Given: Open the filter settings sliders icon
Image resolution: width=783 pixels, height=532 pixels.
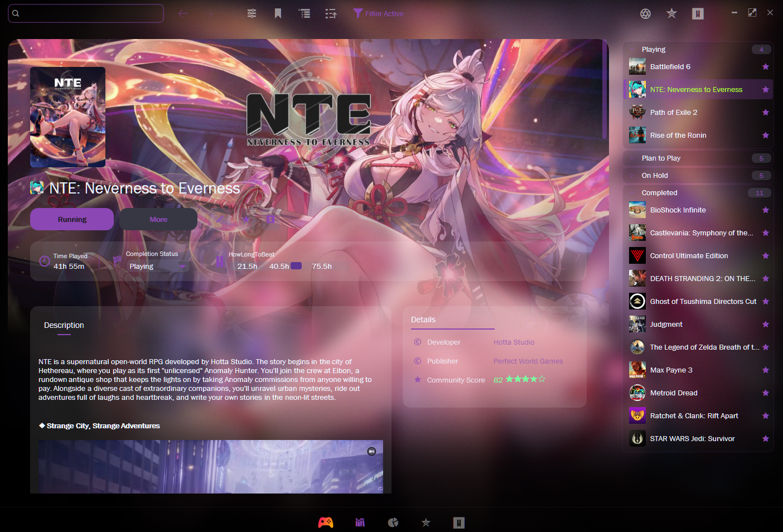Looking at the screenshot, I should pos(252,13).
